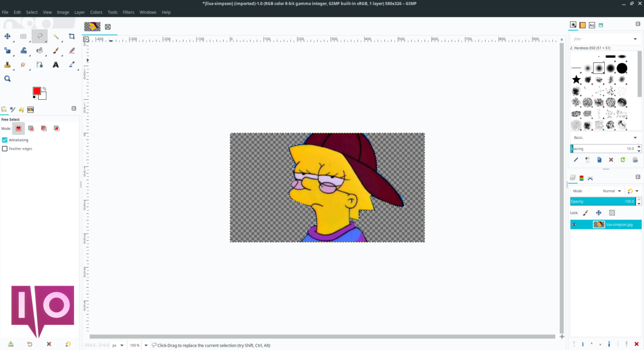The height and width of the screenshot is (350, 644).
Task: Switch to the Undo History tab
Action: 21,109
